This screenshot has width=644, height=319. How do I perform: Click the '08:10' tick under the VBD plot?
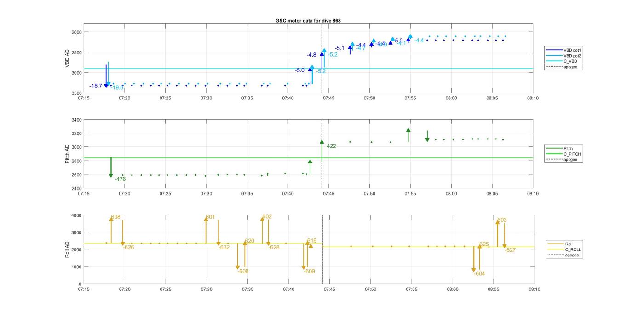[x=533, y=98]
